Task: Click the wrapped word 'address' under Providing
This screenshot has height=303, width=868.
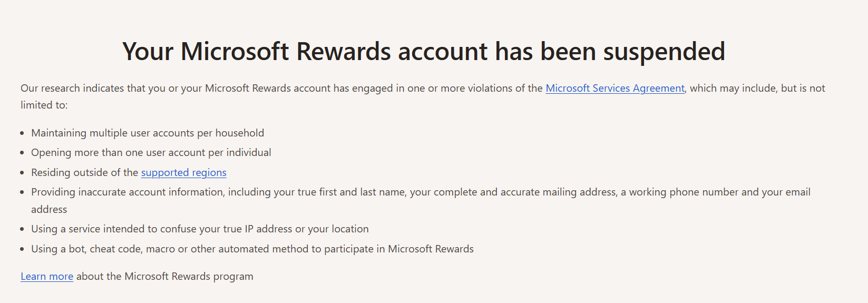Action: point(49,209)
